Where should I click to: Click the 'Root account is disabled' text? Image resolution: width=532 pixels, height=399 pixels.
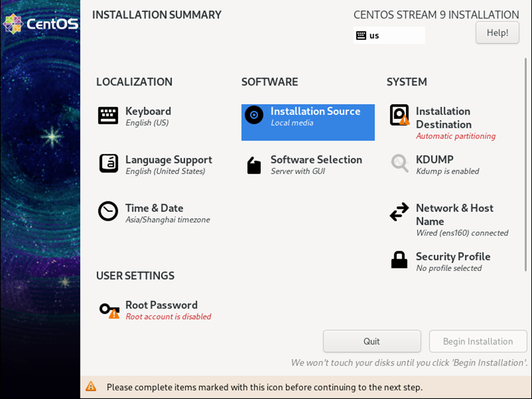tap(169, 316)
